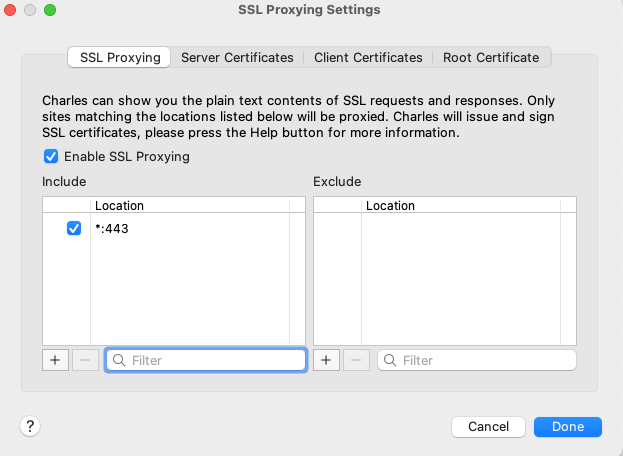Click the Include list minus button
This screenshot has height=456, width=623.
(x=85, y=360)
